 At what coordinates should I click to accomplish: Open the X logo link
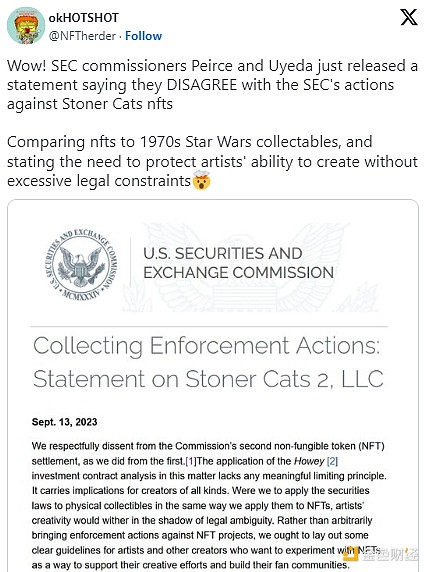(x=409, y=17)
